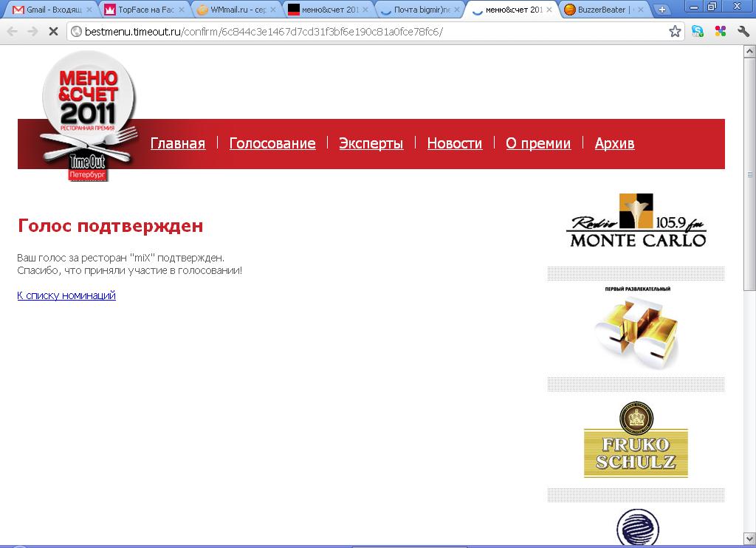Open Голосование navigation link
756x548 pixels.
272,143
